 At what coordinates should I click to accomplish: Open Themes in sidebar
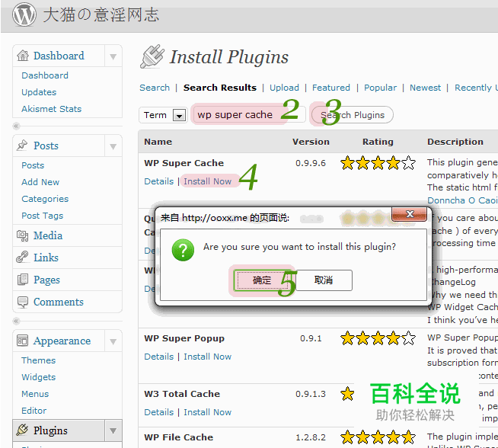(38, 360)
